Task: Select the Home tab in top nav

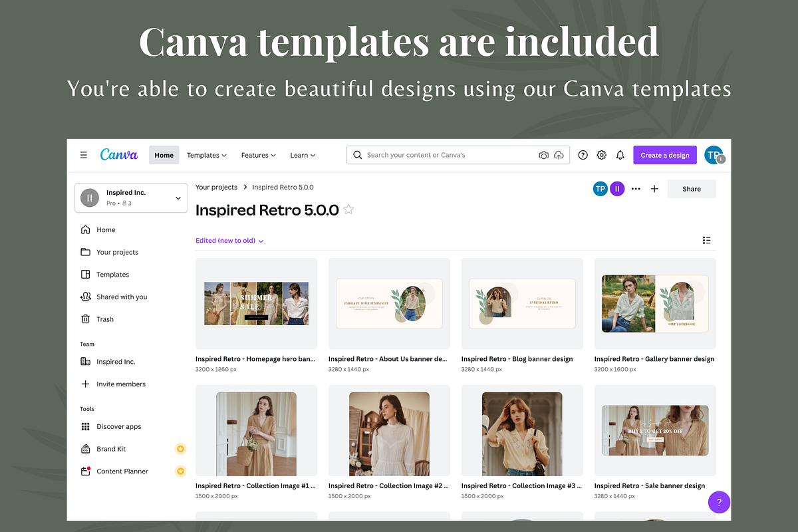Action: 164,155
